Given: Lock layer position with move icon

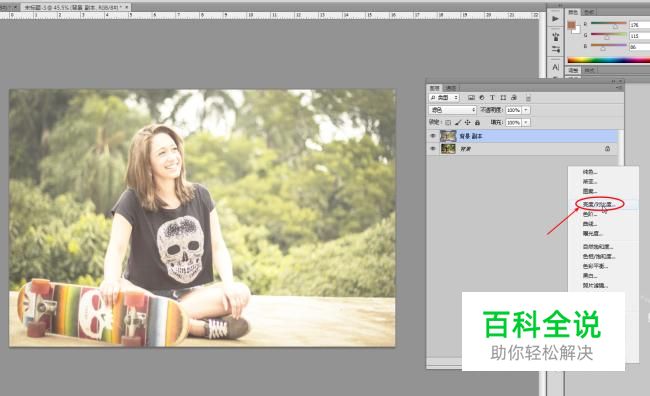Looking at the screenshot, I should point(468,123).
